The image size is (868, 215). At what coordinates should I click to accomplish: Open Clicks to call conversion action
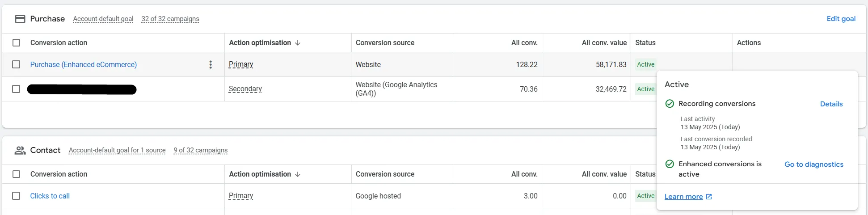tap(50, 196)
